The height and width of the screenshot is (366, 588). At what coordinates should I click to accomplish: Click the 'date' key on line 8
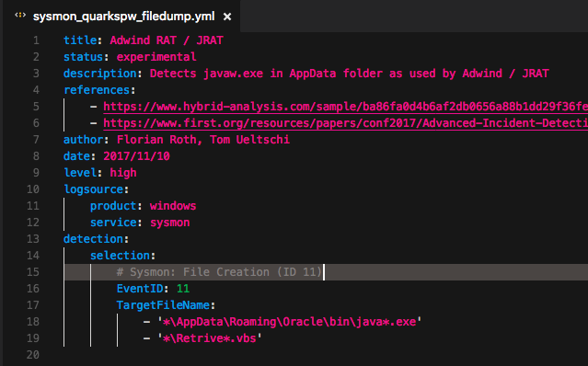pyautogui.click(x=76, y=156)
